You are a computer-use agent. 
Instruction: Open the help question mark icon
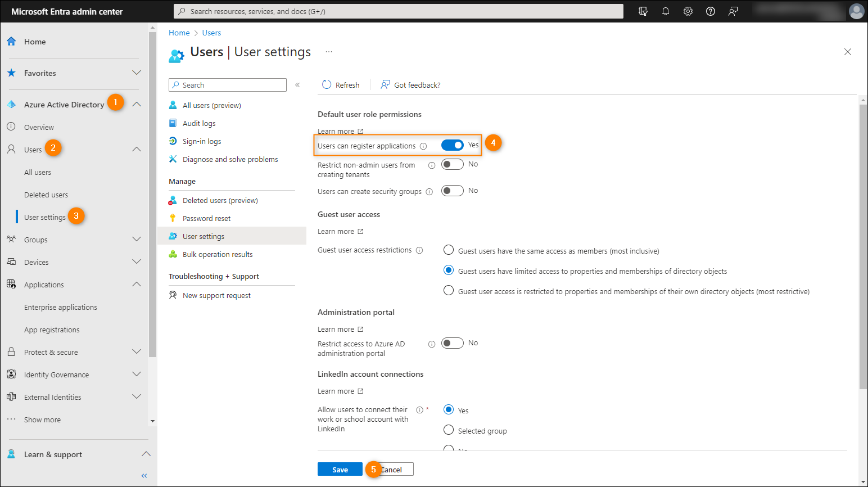coord(711,11)
